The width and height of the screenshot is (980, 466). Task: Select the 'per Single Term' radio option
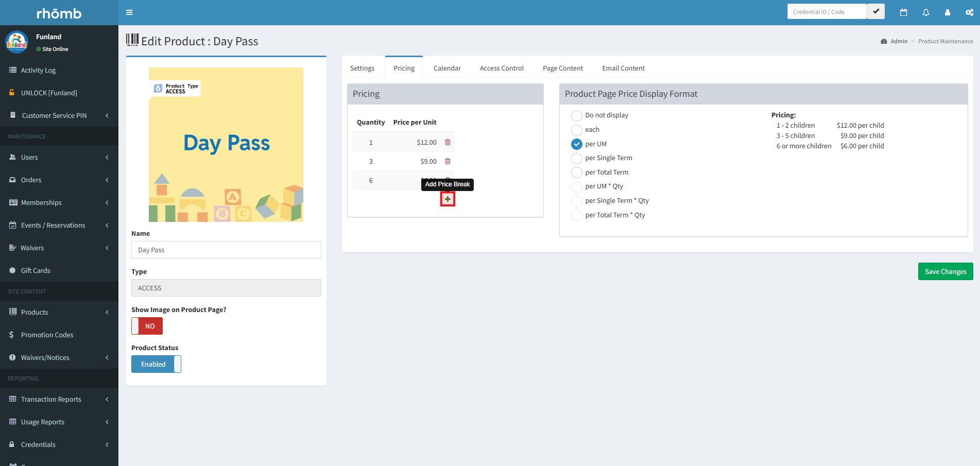click(x=577, y=158)
